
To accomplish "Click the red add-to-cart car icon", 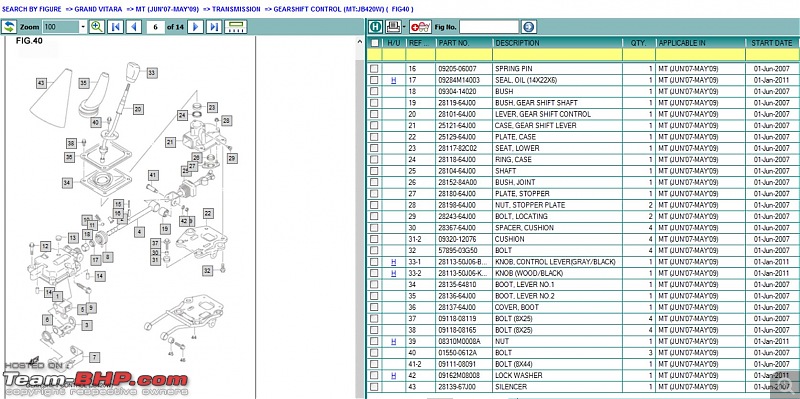I will tap(420, 27).
